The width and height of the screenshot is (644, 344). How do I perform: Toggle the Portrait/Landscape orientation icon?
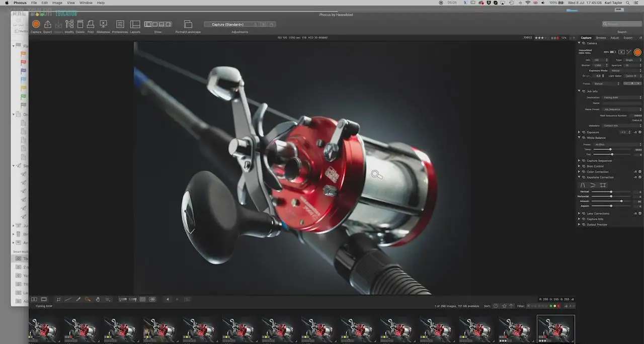pos(188,24)
